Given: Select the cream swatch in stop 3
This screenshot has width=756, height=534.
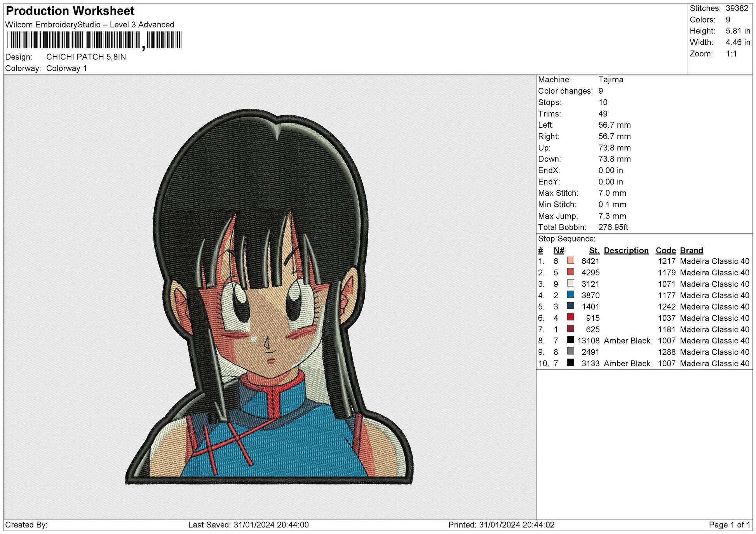Looking at the screenshot, I should 570,283.
